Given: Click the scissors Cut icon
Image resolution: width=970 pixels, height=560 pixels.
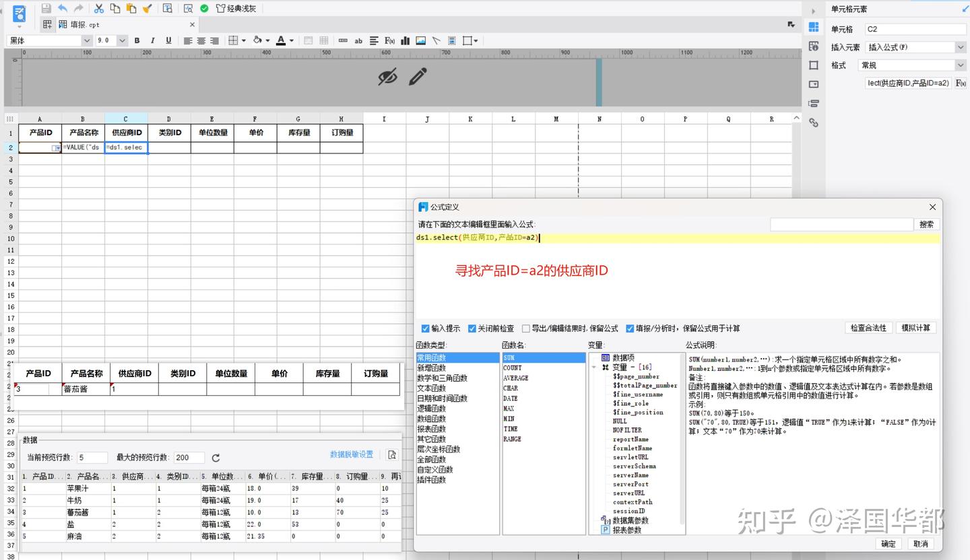Looking at the screenshot, I should pos(99,8).
